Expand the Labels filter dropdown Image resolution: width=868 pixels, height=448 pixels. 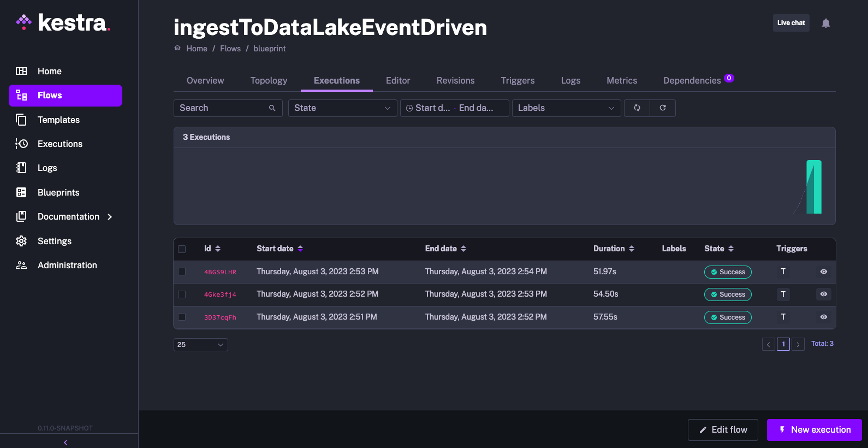[566, 108]
